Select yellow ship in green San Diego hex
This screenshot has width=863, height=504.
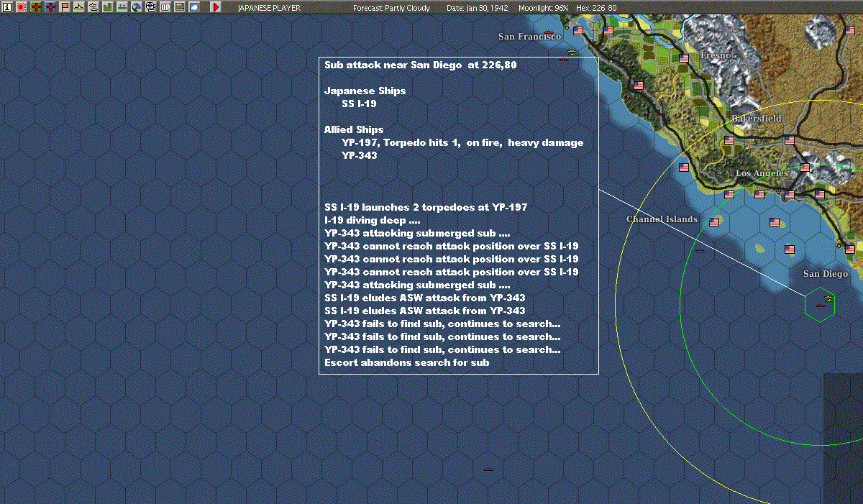[828, 297]
